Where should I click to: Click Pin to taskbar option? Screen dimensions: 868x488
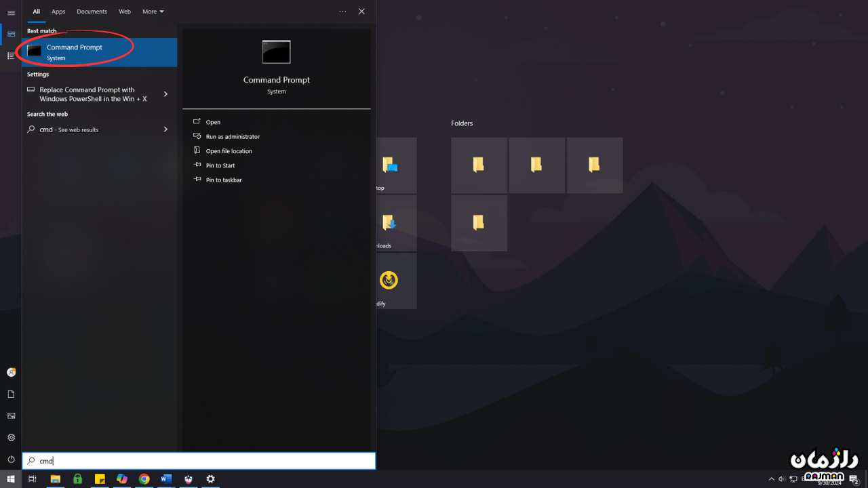coord(224,180)
